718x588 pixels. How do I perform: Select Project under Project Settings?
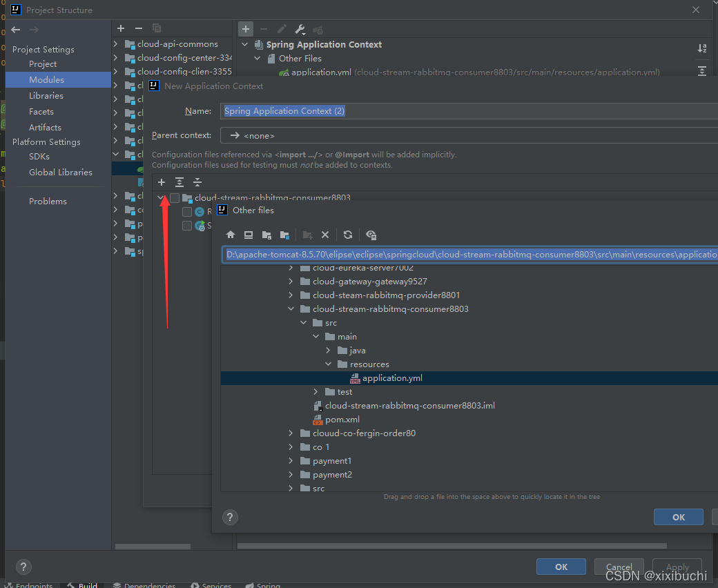pos(43,64)
